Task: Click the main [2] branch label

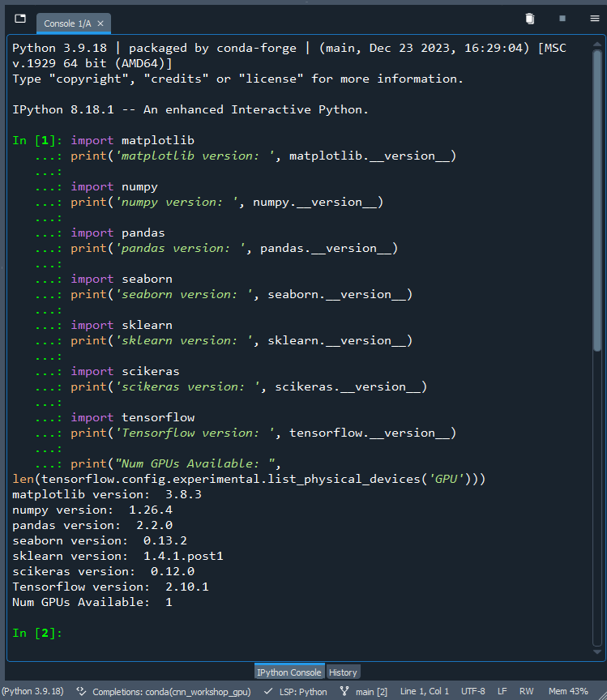Action: 372,692
